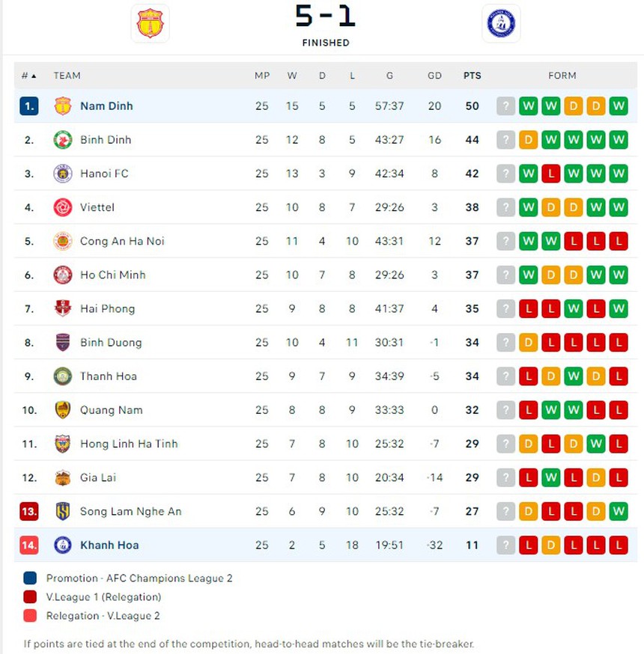This screenshot has width=644, height=654.
Task: Select the Hanoi FC team logo
Action: [63, 173]
